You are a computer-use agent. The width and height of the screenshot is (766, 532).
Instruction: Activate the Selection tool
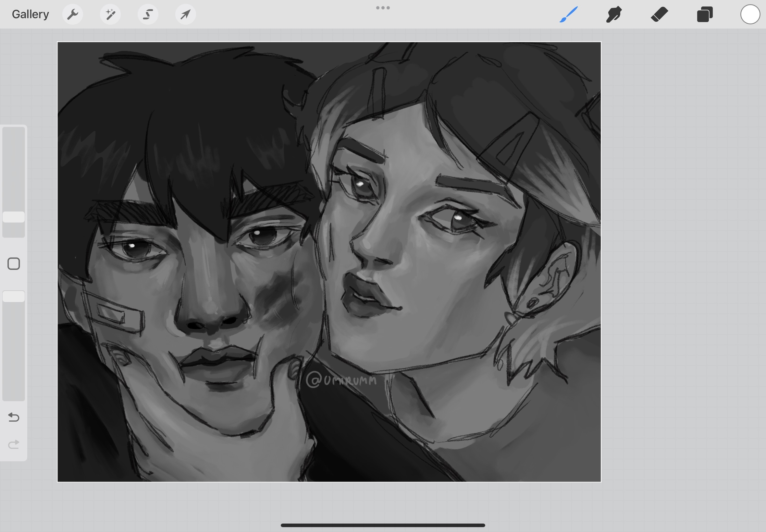[x=148, y=14]
